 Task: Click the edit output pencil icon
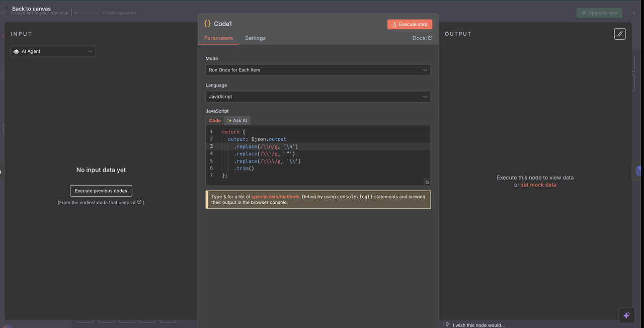click(x=620, y=34)
